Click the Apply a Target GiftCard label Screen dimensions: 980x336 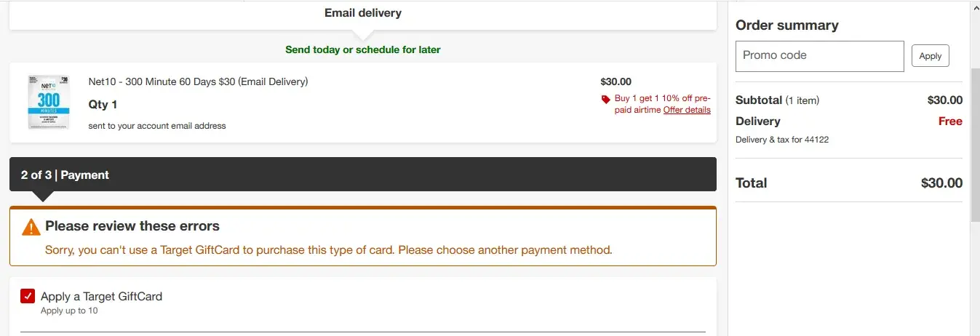click(x=101, y=297)
